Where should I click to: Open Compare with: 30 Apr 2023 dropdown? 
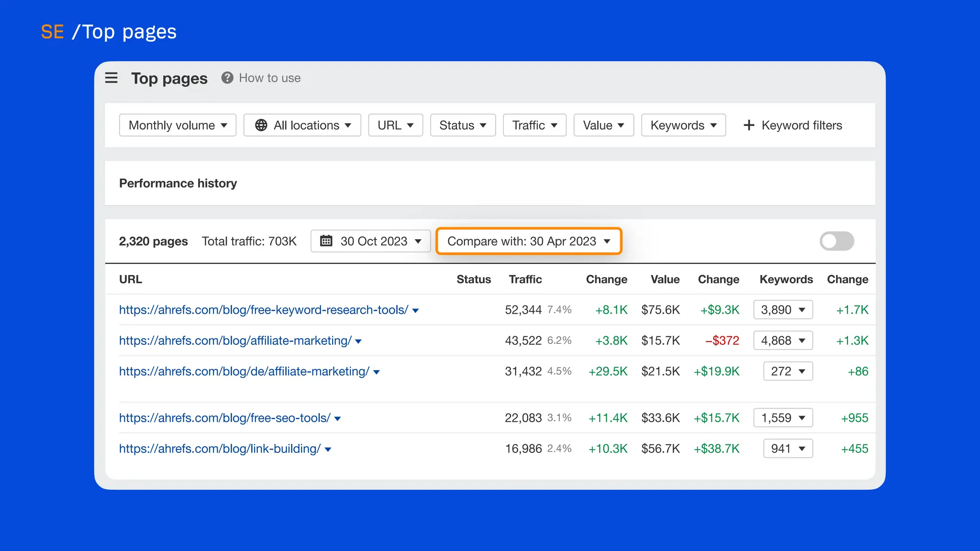[x=529, y=241]
